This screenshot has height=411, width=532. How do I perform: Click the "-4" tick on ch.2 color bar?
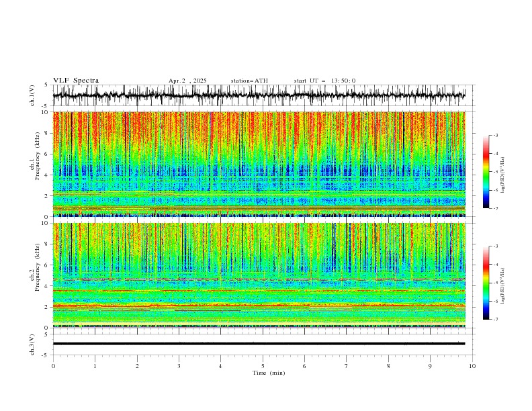point(496,265)
